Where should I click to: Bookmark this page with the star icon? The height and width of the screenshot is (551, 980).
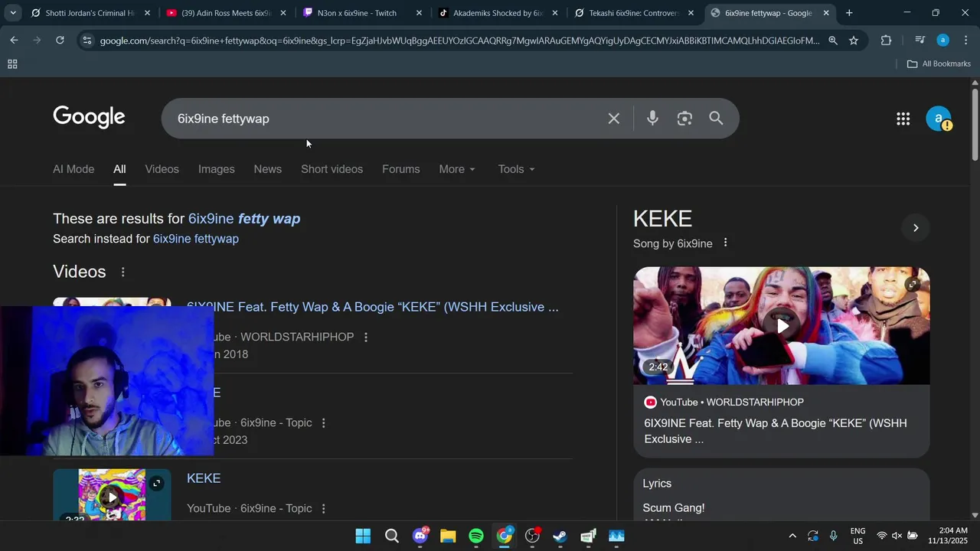coord(854,41)
